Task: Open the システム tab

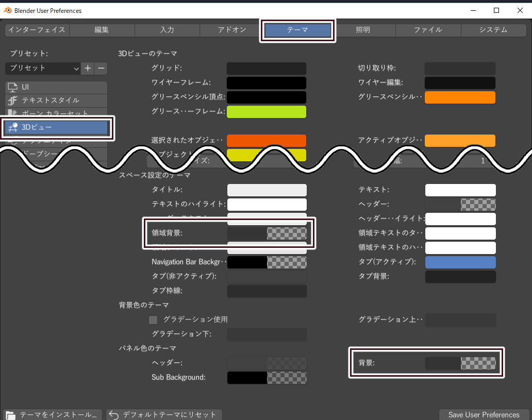Action: [493, 30]
